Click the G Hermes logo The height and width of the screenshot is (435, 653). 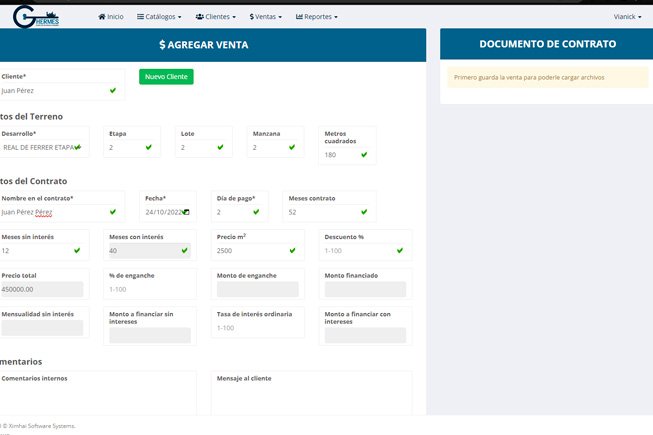pos(36,17)
